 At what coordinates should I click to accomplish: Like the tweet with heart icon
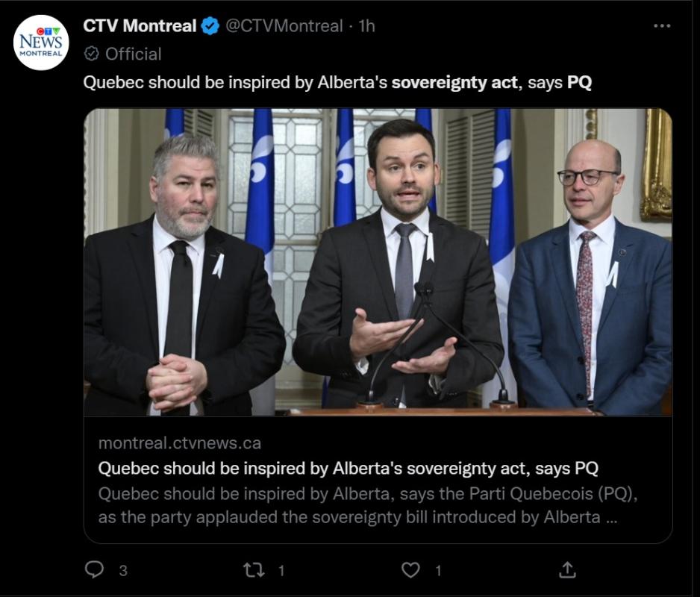(410, 570)
